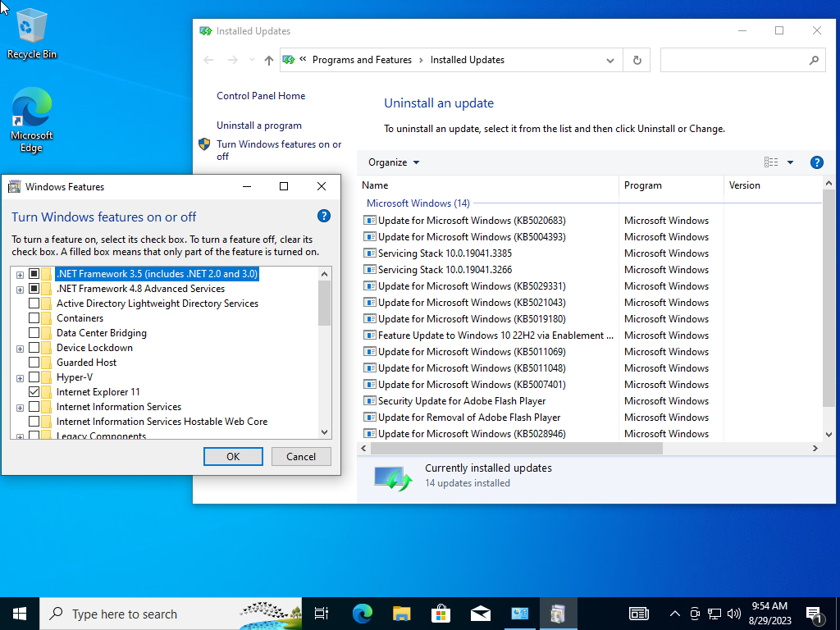Select Feature Update to Windows 10 22H2 row
The width and height of the screenshot is (840, 630).
click(x=487, y=336)
